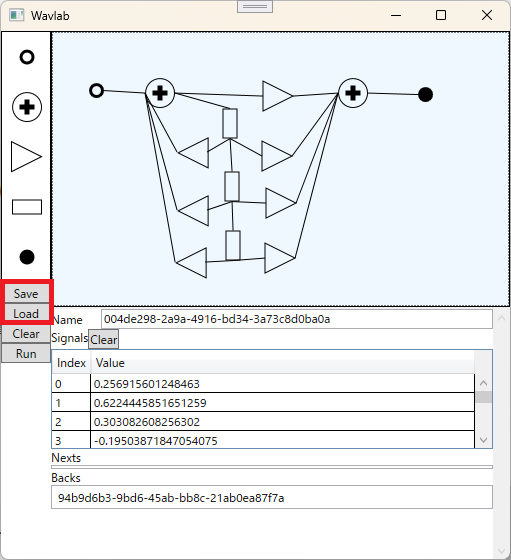Choose the rectangle delay node in palette
The image size is (511, 560).
pos(27,207)
